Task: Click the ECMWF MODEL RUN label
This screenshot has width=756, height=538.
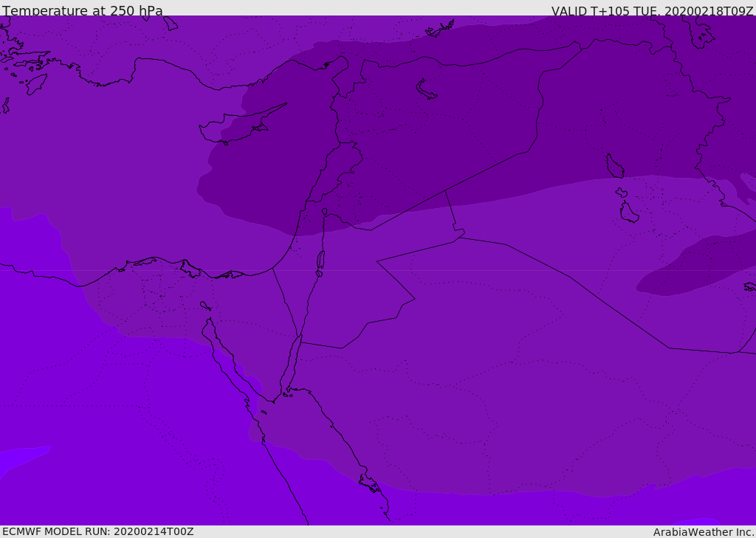Action: pyautogui.click(x=97, y=531)
